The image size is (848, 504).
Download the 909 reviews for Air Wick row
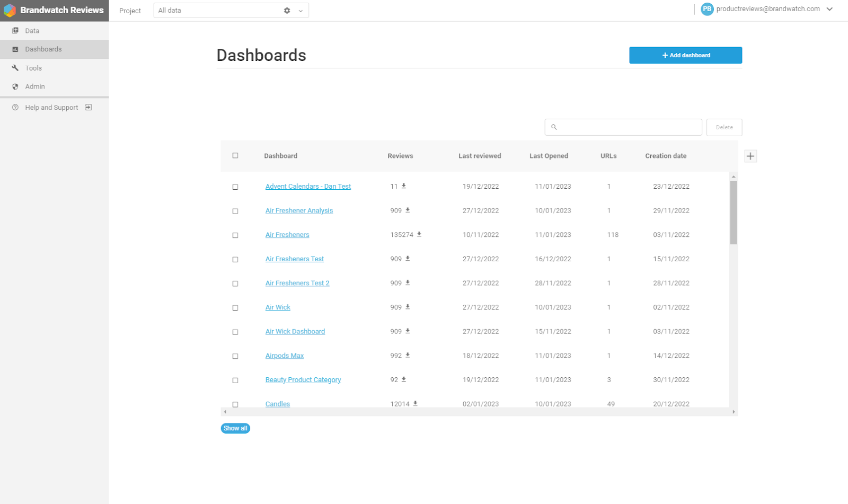pyautogui.click(x=408, y=307)
